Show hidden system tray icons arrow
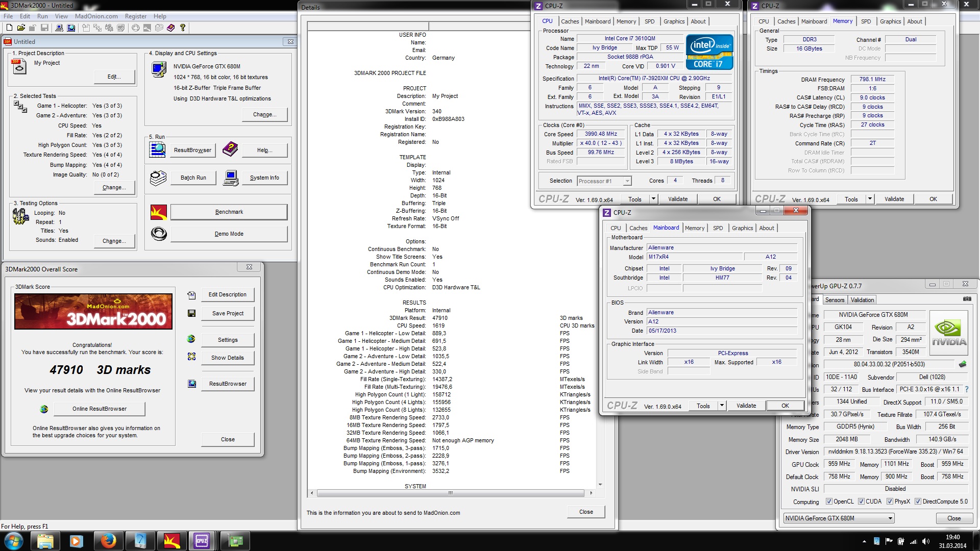This screenshot has height=551, width=980. click(x=864, y=541)
